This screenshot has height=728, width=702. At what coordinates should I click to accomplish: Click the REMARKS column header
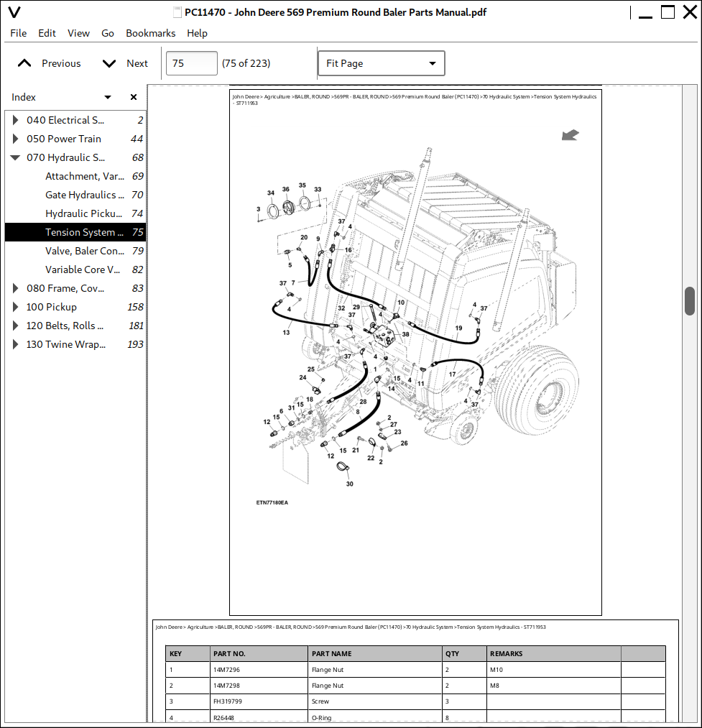click(554, 654)
